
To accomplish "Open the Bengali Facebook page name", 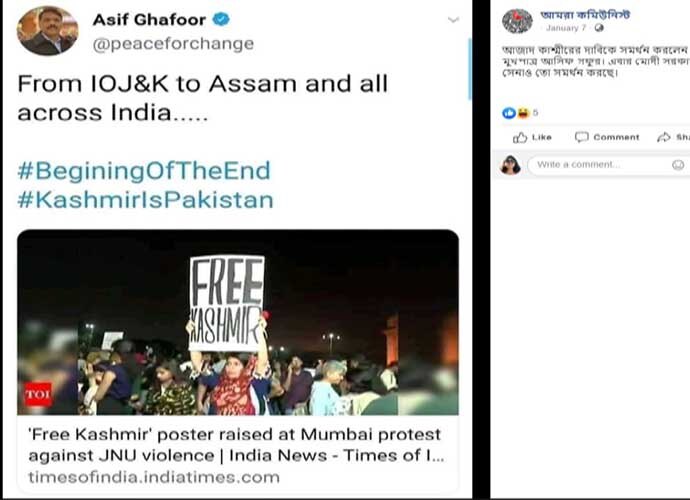I will (587, 14).
